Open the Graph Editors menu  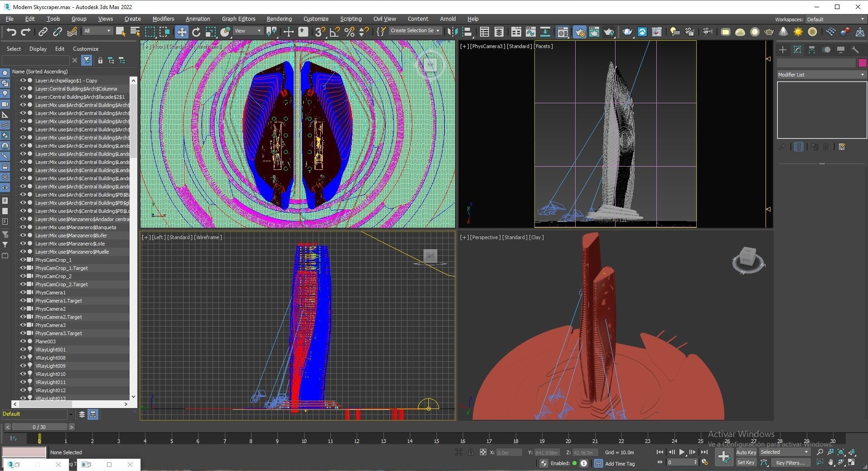(x=238, y=19)
